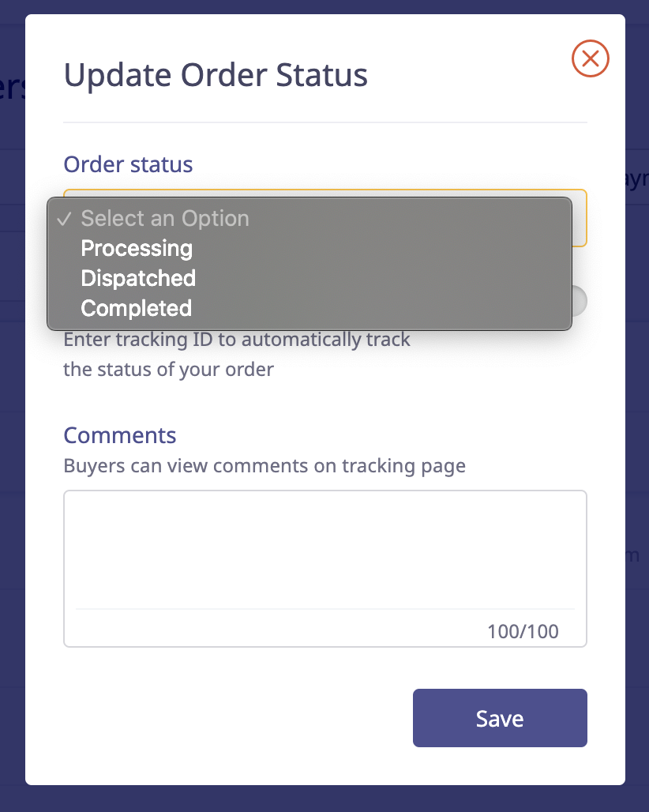Close the dialog via the circled X icon
649x812 pixels.
click(590, 58)
